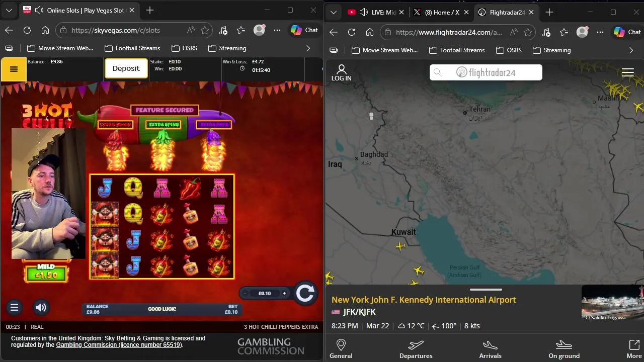Toggle sidebar icon in right bookmarks bar
The image size is (644, 362).
click(334, 50)
